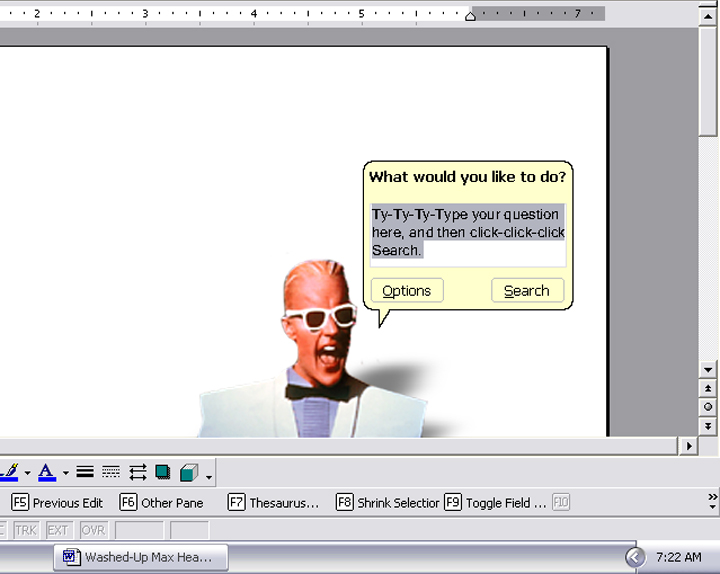This screenshot has width=720, height=574.
Task: Click the Line Color pen icon
Action: pyautogui.click(x=10, y=472)
